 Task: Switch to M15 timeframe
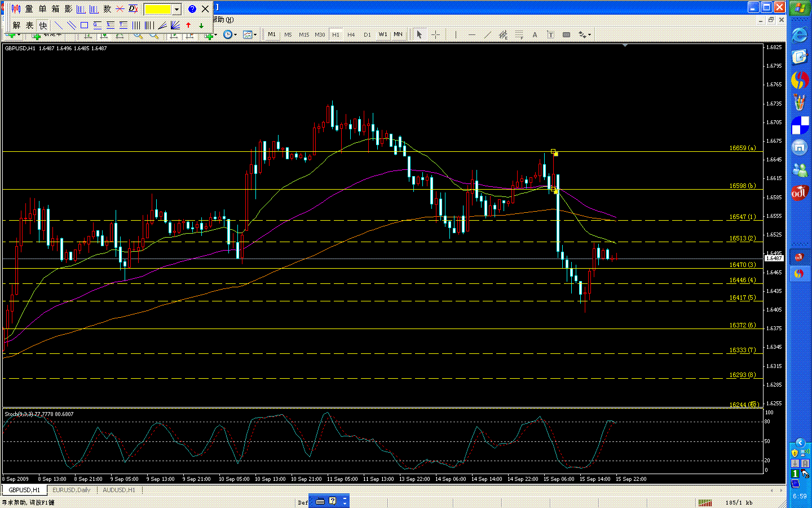click(x=304, y=34)
